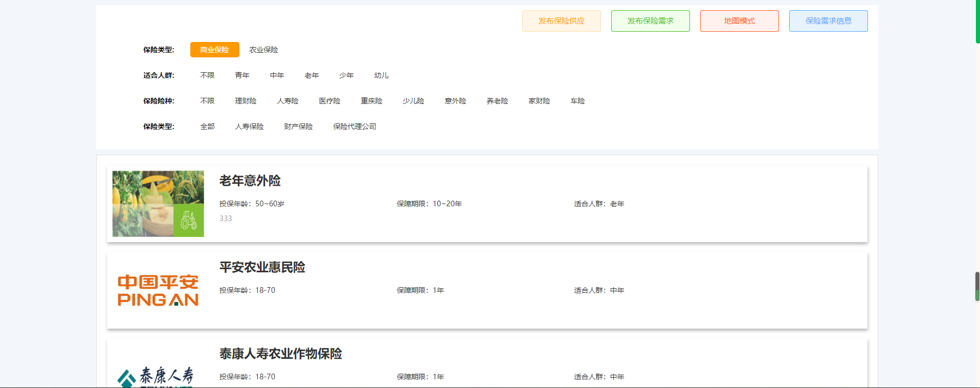This screenshot has width=980, height=388.
Task: Choose 老年 in audience filter
Action: 311,75
